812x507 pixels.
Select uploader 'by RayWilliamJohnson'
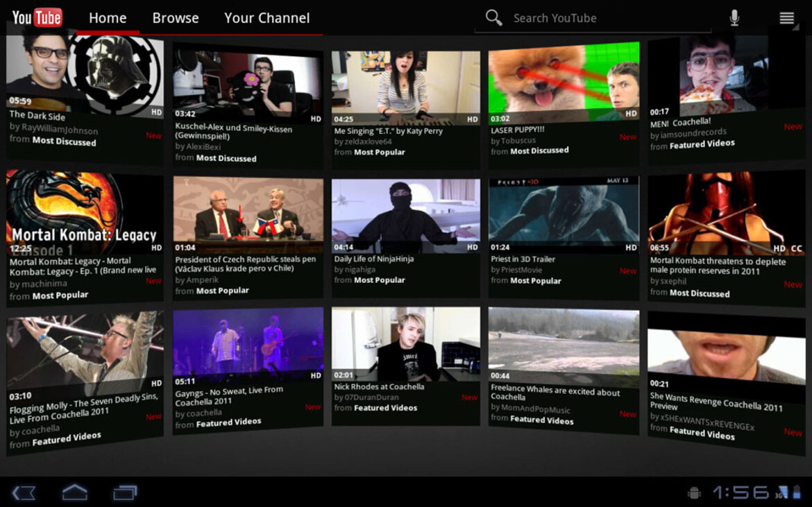(53, 128)
